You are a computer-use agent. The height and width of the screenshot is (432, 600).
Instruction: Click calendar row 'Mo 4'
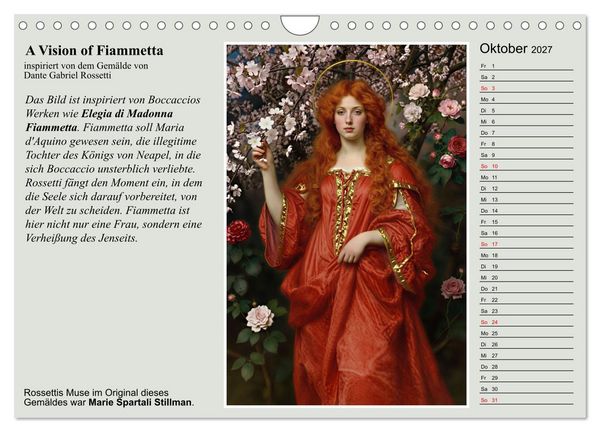(527, 99)
